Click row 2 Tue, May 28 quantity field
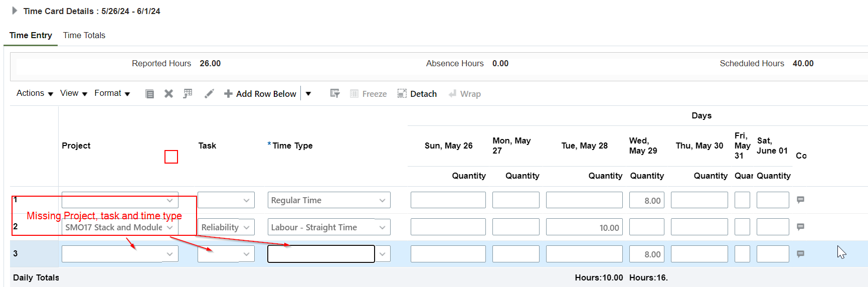Screen dimensions: 868x287 (x=584, y=227)
